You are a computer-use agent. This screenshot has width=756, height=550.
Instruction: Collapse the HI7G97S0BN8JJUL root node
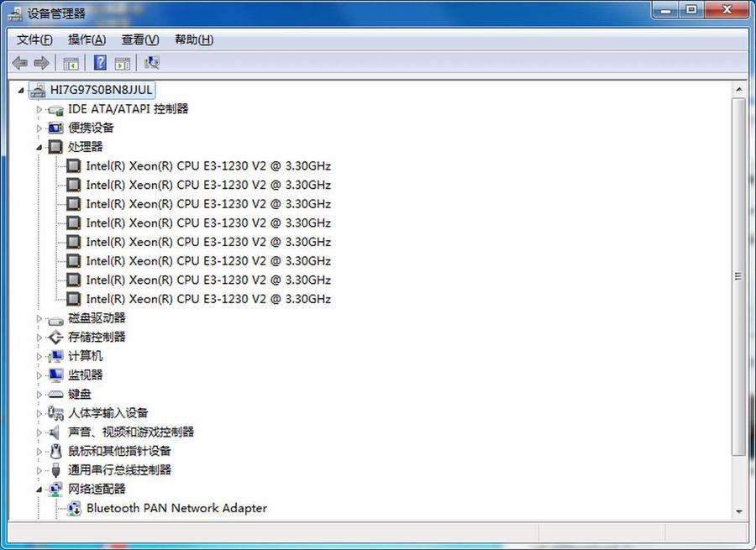point(21,90)
